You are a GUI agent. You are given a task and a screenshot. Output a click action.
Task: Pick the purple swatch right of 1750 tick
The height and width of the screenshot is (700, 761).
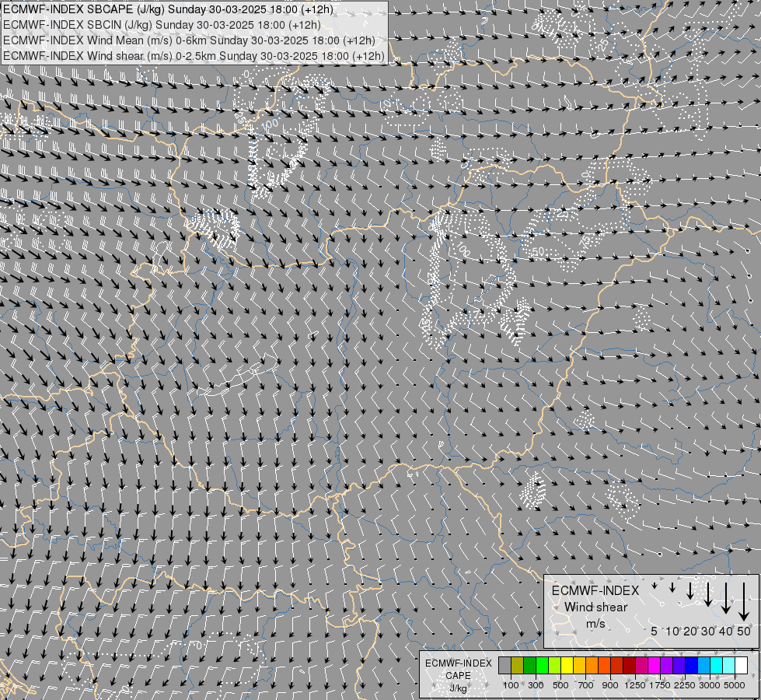coord(667,665)
